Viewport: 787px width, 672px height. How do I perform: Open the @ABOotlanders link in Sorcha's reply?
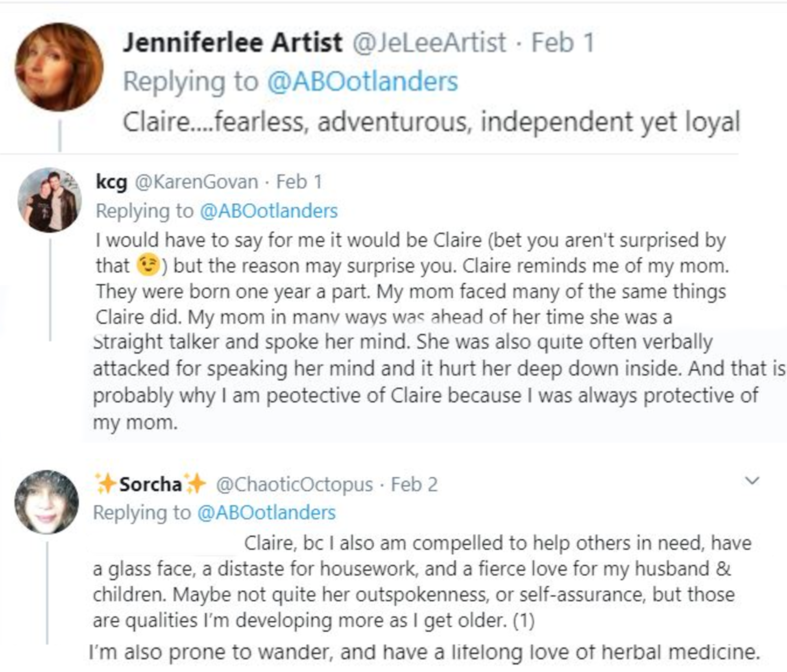tap(266, 512)
